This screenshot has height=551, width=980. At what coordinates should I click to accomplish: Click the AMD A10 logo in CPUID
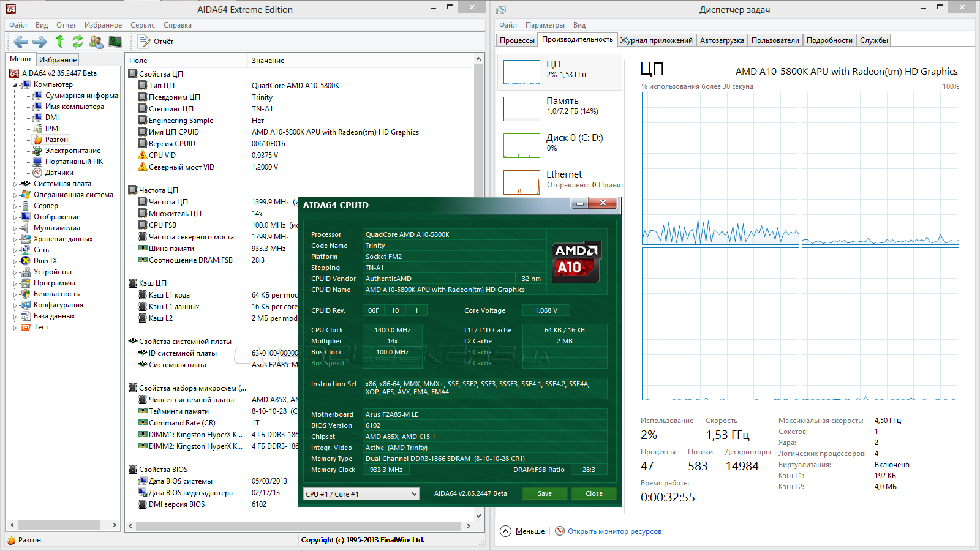[576, 261]
